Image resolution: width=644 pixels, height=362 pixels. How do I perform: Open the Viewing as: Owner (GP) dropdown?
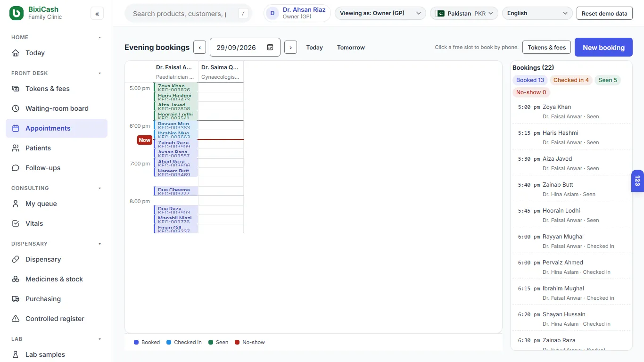click(380, 13)
